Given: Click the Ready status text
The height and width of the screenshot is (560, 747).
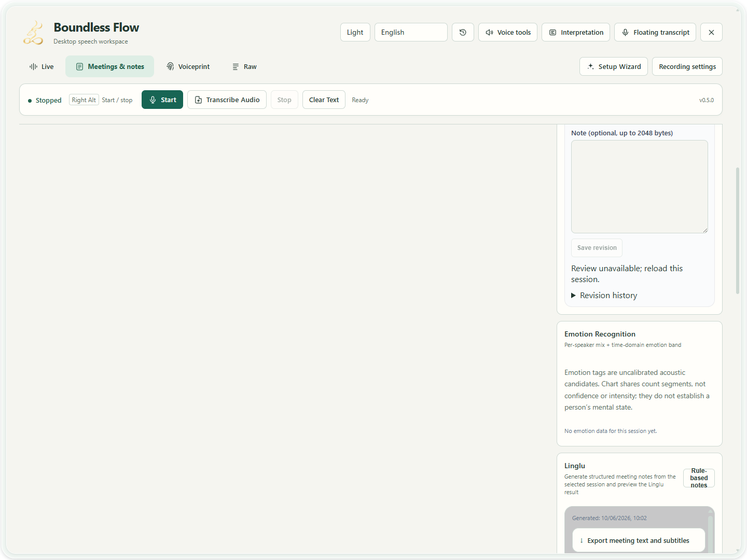Looking at the screenshot, I should point(360,100).
